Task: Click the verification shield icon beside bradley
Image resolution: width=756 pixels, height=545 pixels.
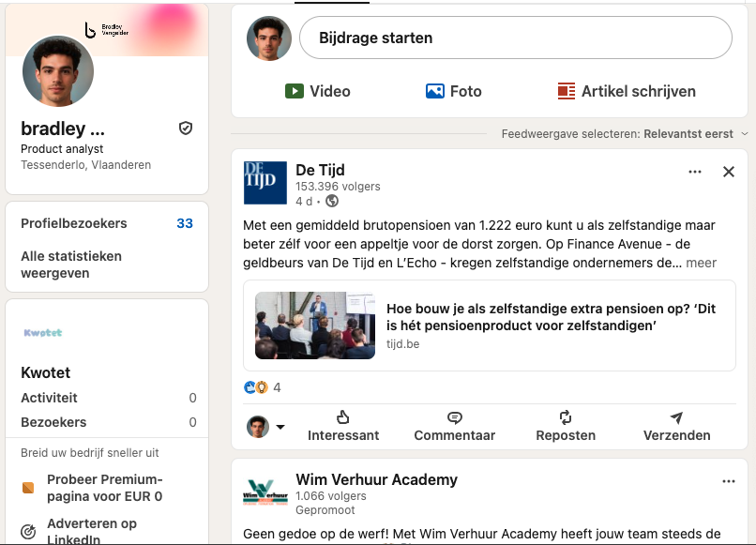Action: pos(186,129)
